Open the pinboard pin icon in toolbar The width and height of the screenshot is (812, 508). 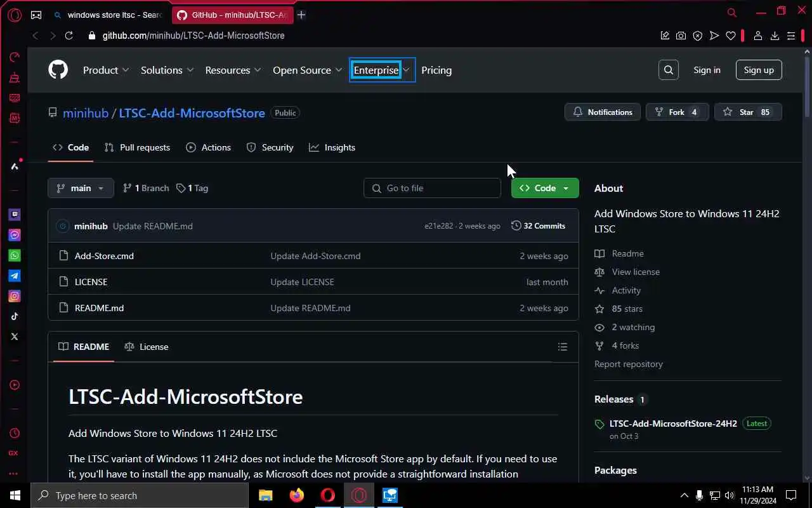(665, 36)
